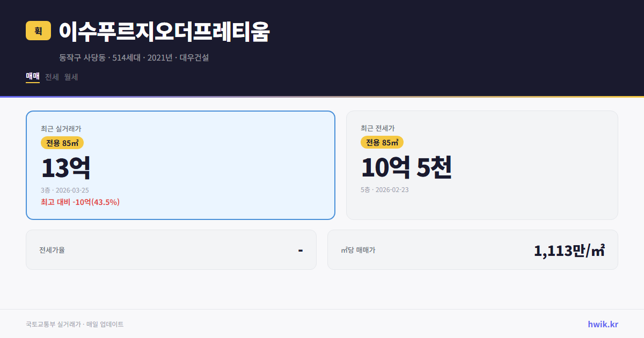
Task: Switch to the 월세 tab
Action: [x=70, y=77]
